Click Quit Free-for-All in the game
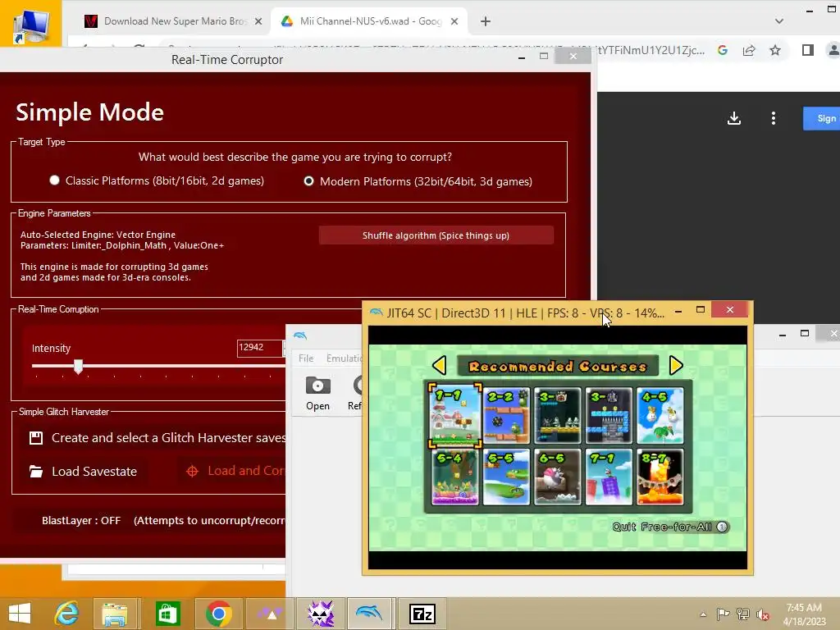This screenshot has width=840, height=630. click(x=671, y=527)
